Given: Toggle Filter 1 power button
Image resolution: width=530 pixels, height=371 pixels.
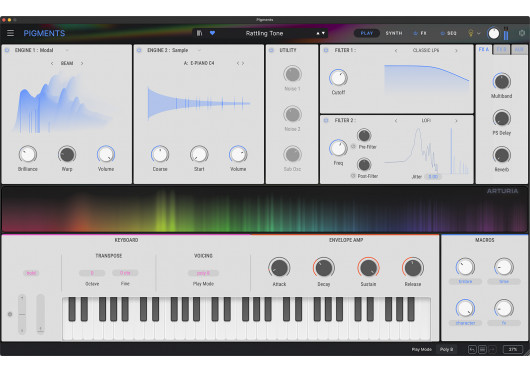Looking at the screenshot, I should (x=326, y=50).
